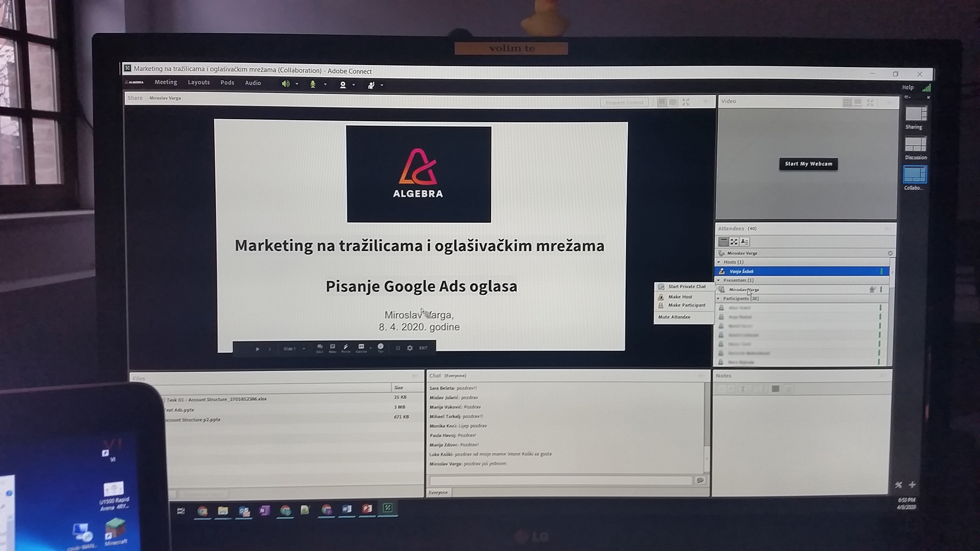The width and height of the screenshot is (980, 551).
Task: Click the Pointer icon on slide toolbar
Action: (x=346, y=348)
